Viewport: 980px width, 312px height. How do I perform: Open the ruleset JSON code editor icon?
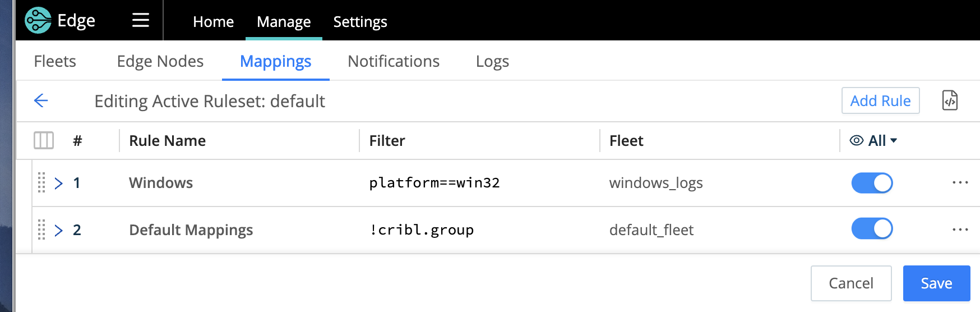pos(950,101)
